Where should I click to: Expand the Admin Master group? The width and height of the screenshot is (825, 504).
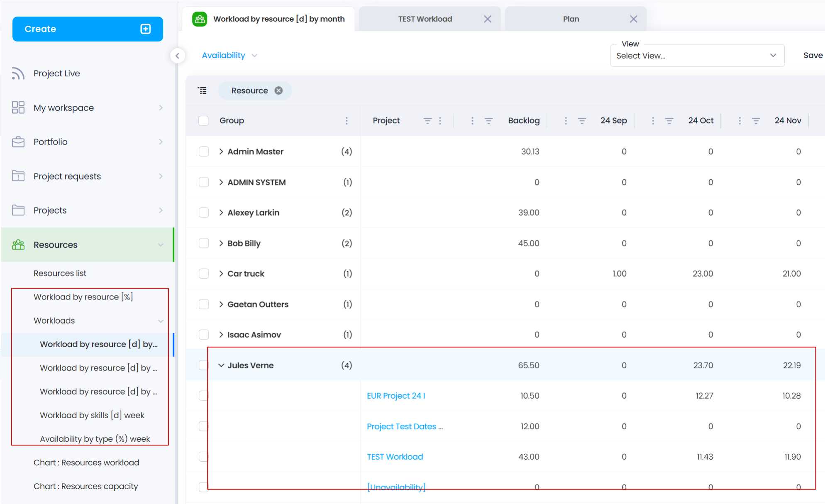point(221,151)
